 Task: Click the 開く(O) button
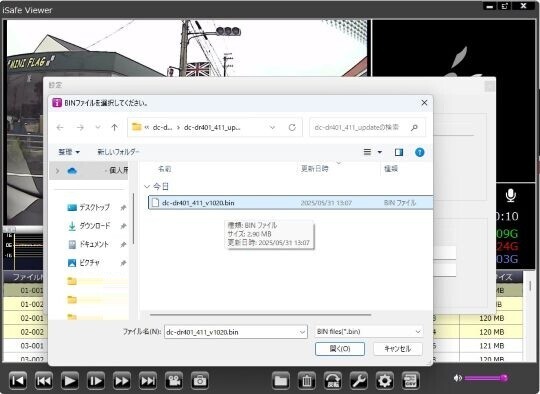(340, 349)
